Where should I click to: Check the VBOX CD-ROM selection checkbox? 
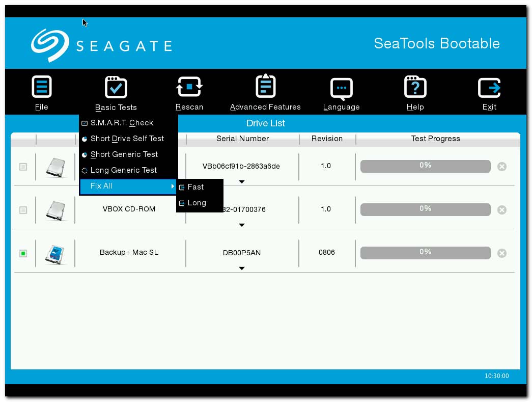23,210
